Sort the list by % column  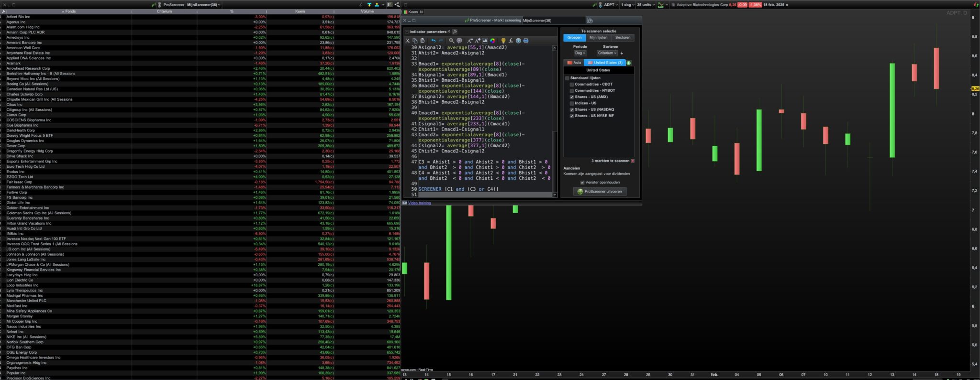click(x=232, y=11)
